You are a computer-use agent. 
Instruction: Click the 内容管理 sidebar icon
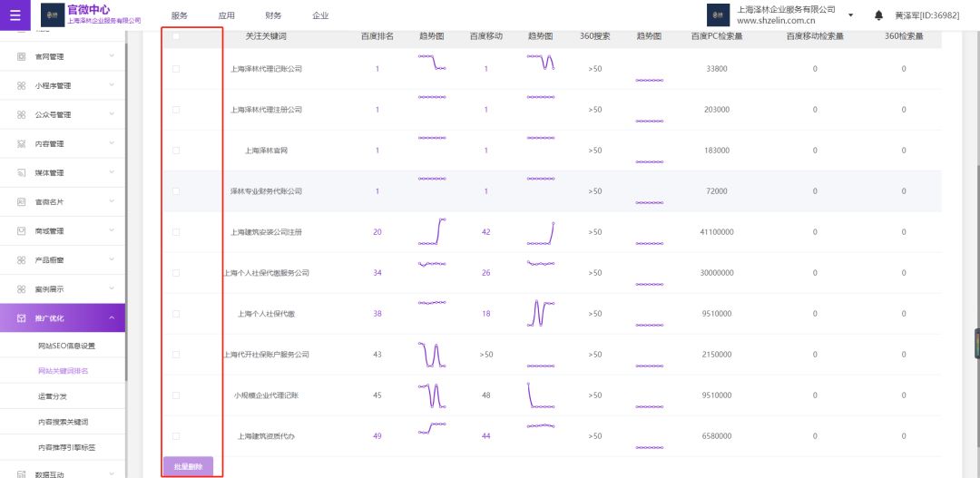(22, 144)
